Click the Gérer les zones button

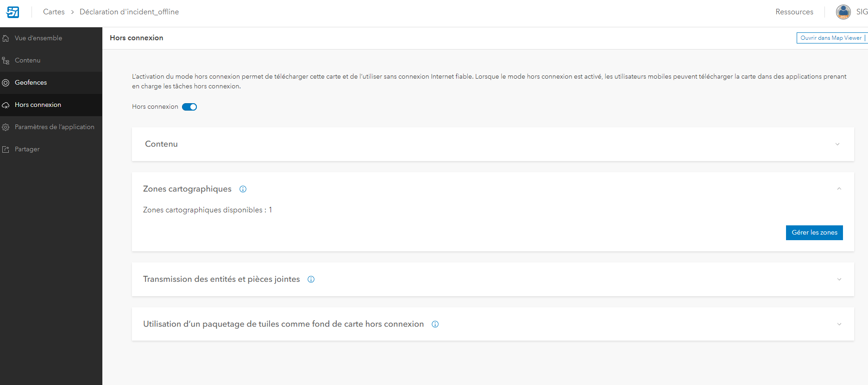click(814, 233)
